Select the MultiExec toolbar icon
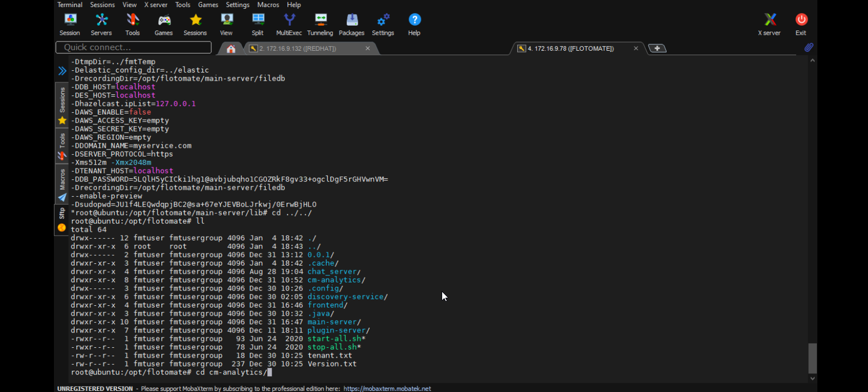 [x=289, y=25]
